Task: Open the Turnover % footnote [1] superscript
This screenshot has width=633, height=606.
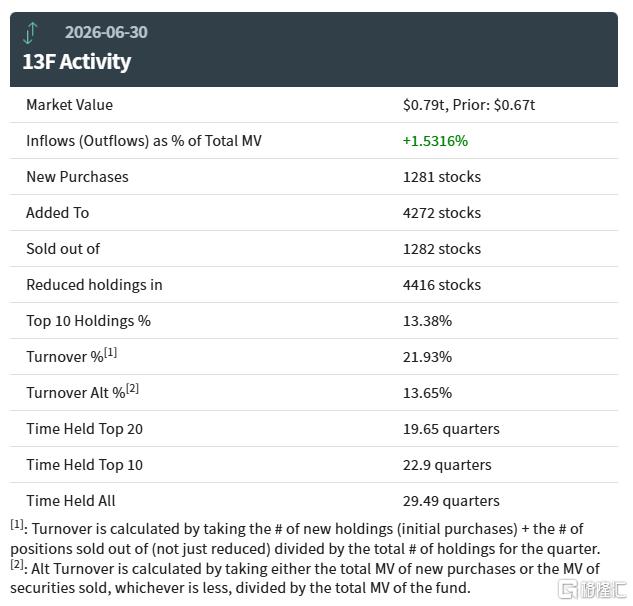Action: coord(110,352)
